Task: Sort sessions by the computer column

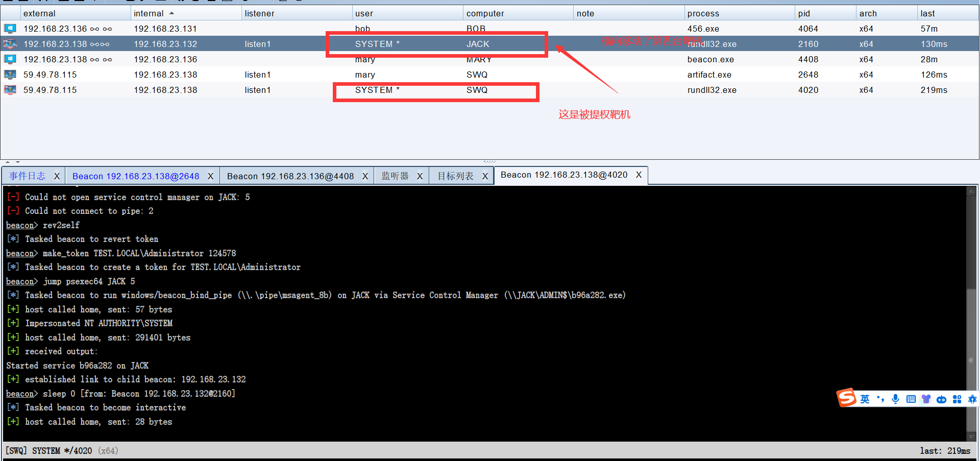Action: pos(518,13)
